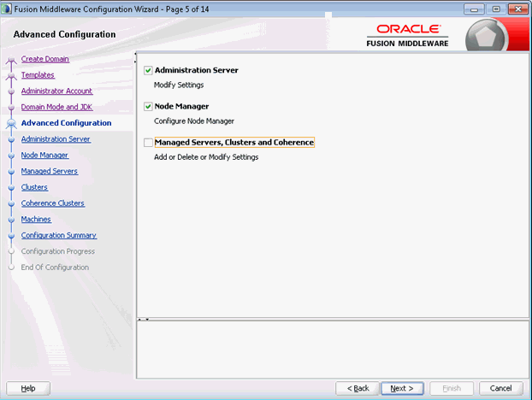Click the step bullet beside Machines
This screenshot has width=532, height=400.
[x=11, y=220]
